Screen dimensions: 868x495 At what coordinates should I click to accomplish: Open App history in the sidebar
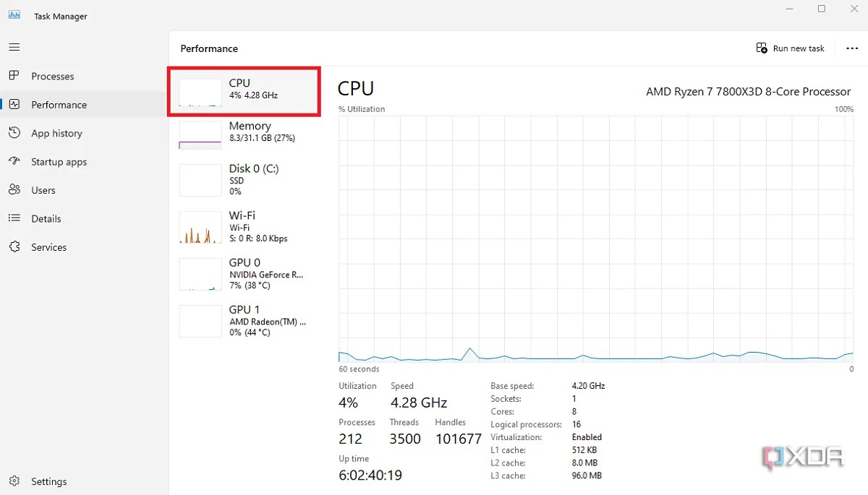tap(15, 133)
